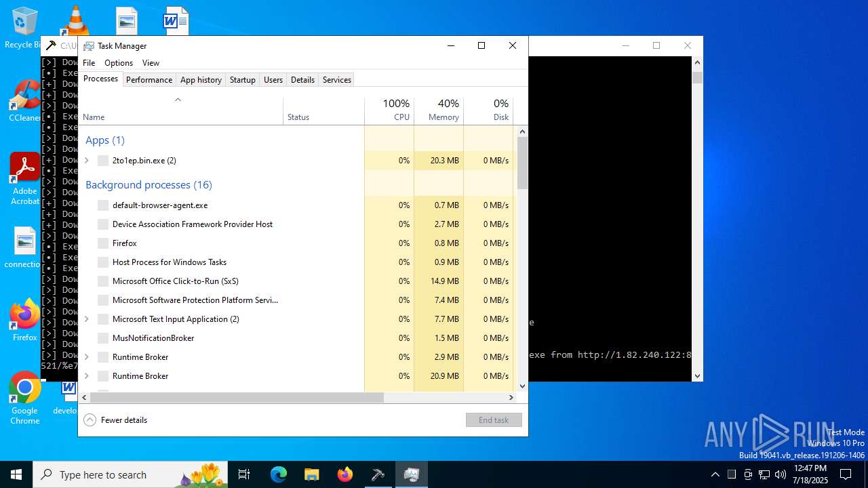Open the volume control in system tray
Screen dimensions: 868x488
781,474
